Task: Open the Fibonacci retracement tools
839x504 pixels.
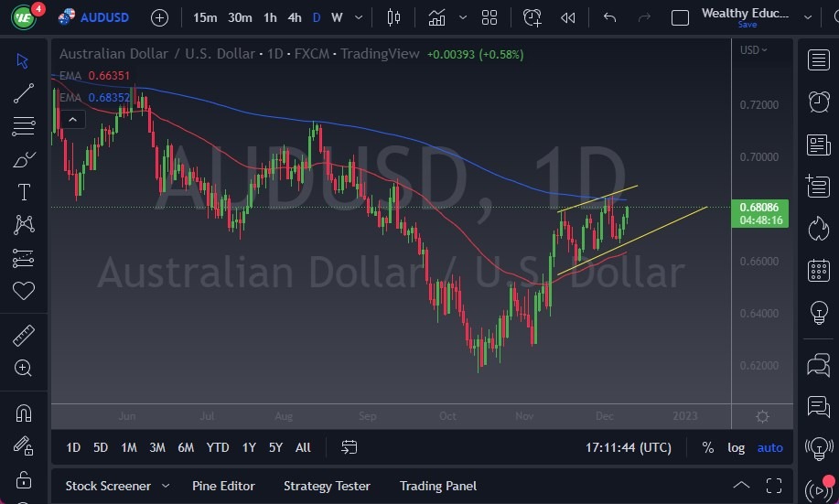Action: 23,126
